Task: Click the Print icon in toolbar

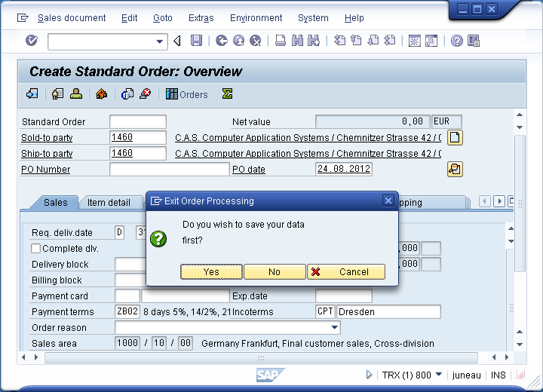Action: click(280, 41)
